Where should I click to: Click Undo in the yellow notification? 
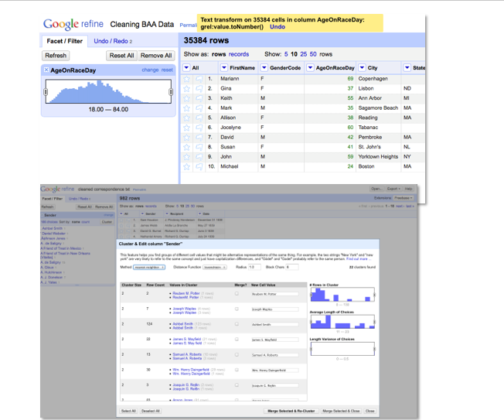(x=278, y=27)
